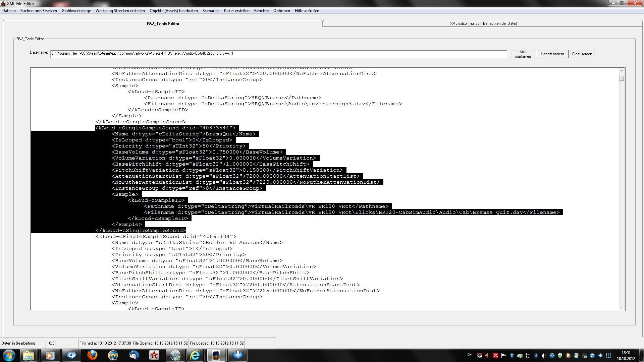Open the Windows Explorer folder taskbar icon
Screen dimensions: 644x362
29,355
